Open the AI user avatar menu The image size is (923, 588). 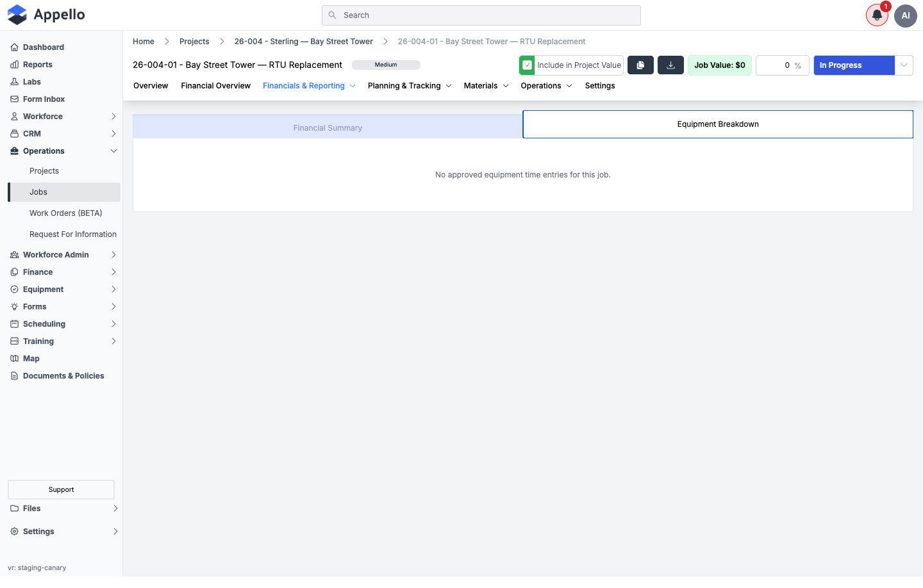click(x=906, y=15)
